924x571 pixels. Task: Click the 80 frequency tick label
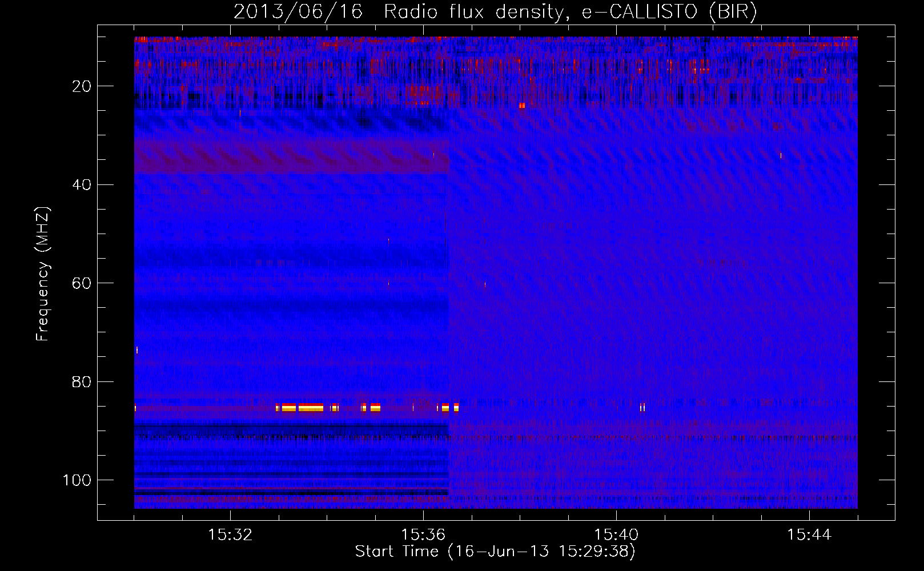pos(82,381)
